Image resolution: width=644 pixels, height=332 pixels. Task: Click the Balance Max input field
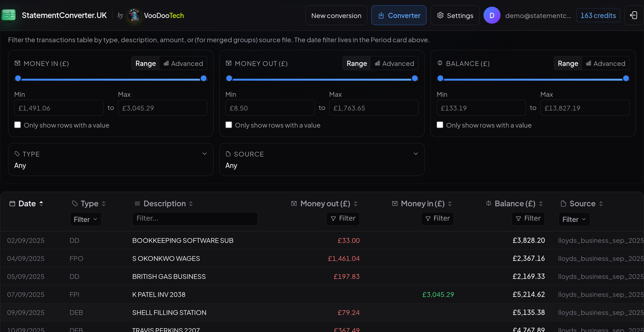585,108
